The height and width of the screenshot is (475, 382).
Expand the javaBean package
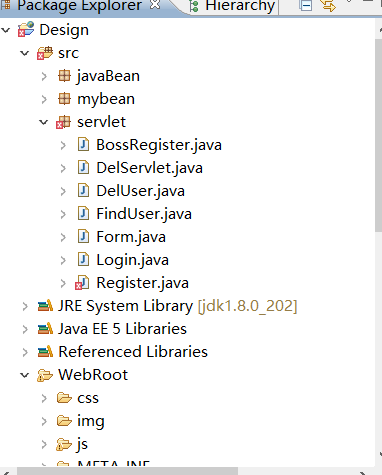pos(44,76)
